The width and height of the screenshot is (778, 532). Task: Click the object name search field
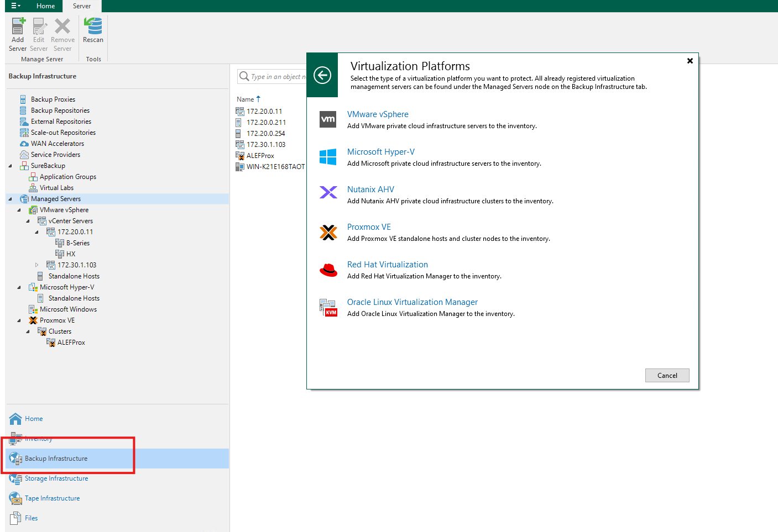click(x=271, y=76)
